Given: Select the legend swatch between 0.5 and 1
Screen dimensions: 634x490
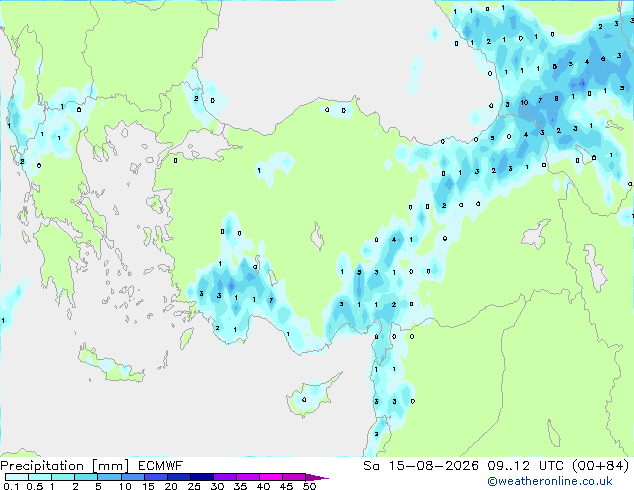Looking at the screenshot, I should [40, 477].
